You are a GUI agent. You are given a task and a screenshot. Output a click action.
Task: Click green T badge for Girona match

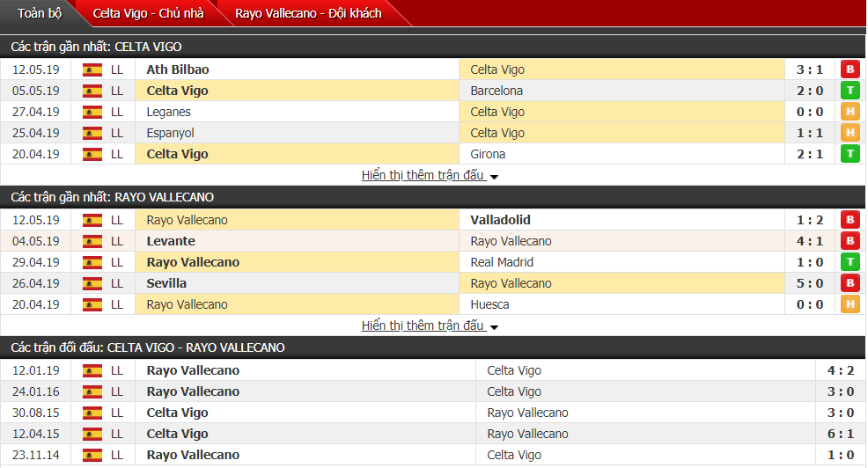point(850,153)
